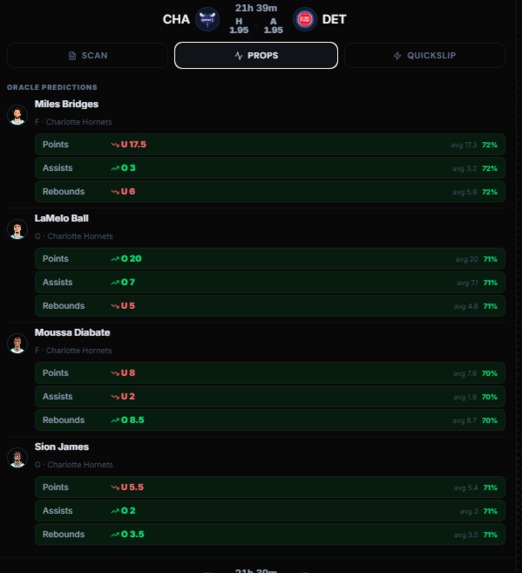This screenshot has height=573, width=522.
Task: Click the QUICKSLIP lightning icon
Action: [x=397, y=56]
